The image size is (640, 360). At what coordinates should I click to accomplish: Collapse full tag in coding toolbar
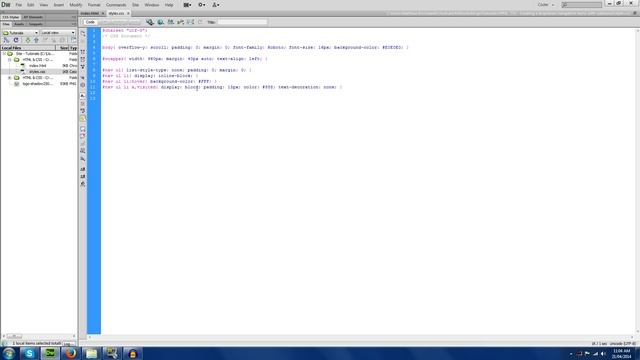pos(83,52)
